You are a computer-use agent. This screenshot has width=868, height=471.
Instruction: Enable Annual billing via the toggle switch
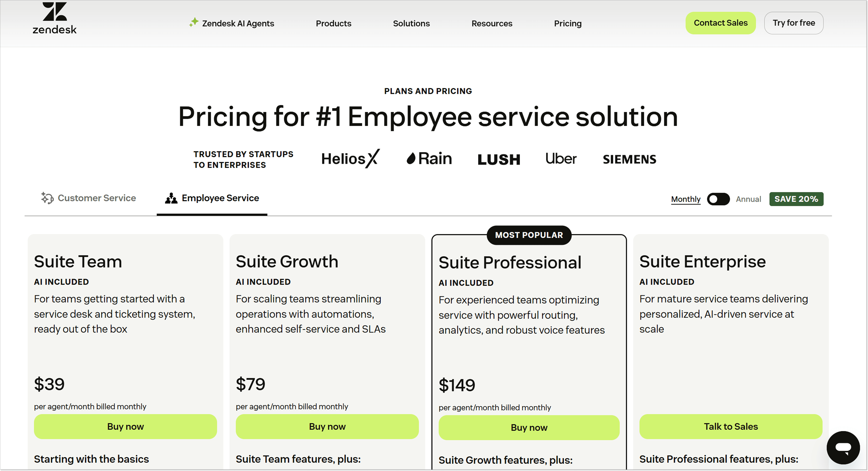coord(718,199)
